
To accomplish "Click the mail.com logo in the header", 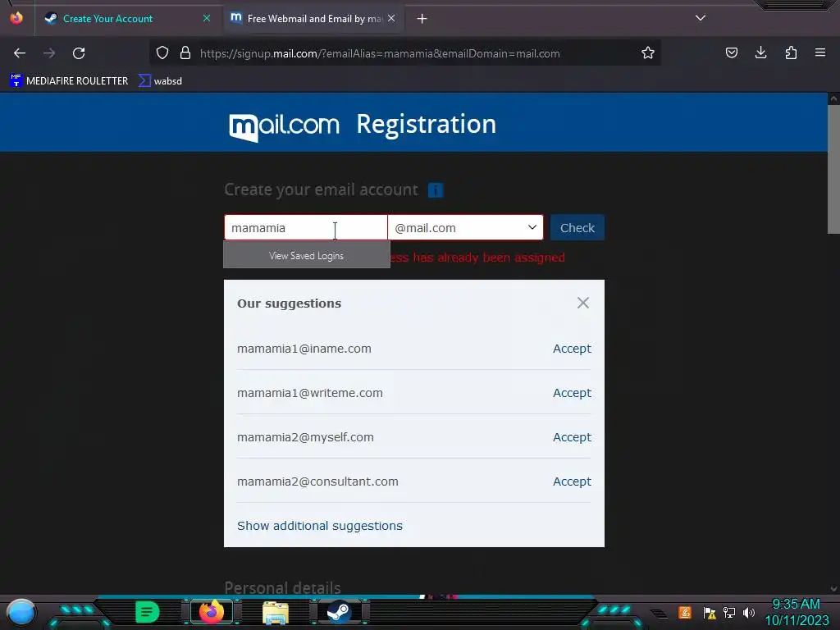I will pyautogui.click(x=284, y=126).
